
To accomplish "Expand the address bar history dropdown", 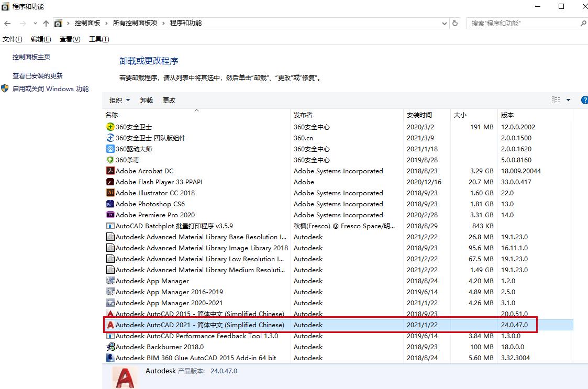I will click(x=445, y=23).
